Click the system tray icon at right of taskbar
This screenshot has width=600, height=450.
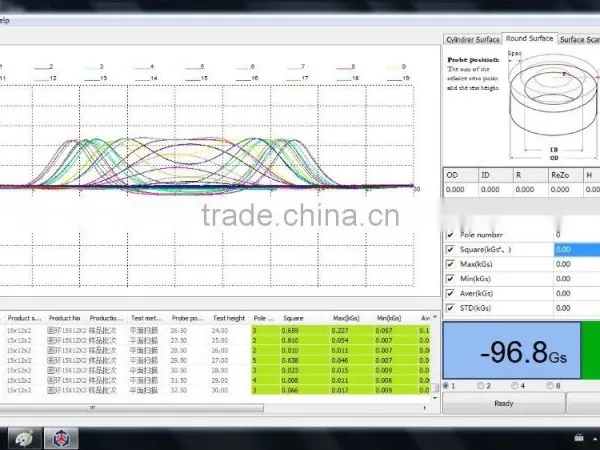click(x=579, y=437)
